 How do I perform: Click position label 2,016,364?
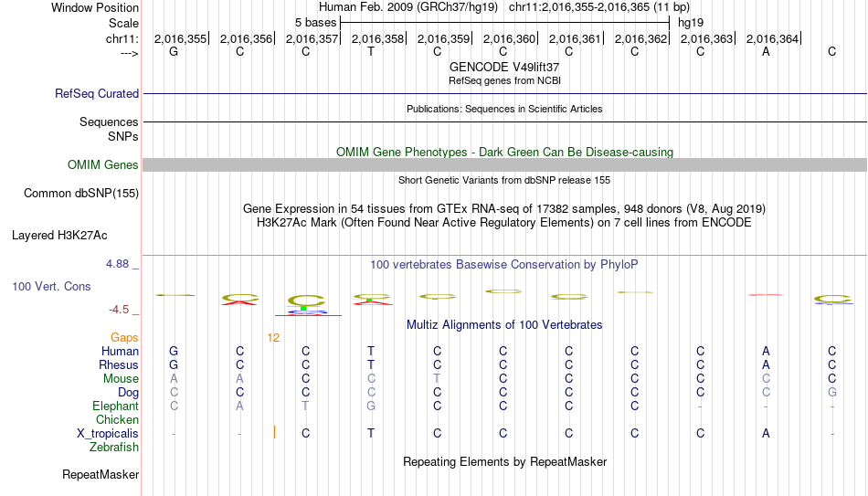tap(772, 38)
